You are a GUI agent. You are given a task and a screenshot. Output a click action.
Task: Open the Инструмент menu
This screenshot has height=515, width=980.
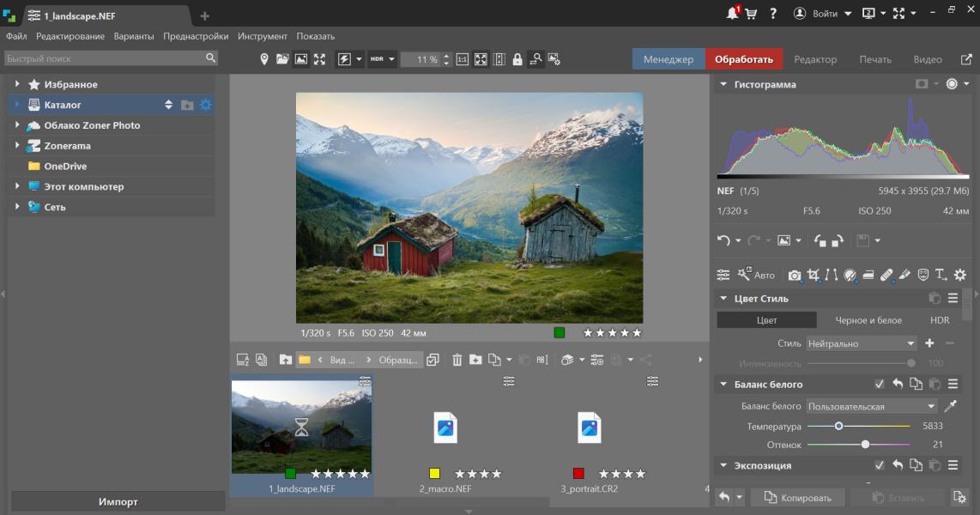coord(263,36)
